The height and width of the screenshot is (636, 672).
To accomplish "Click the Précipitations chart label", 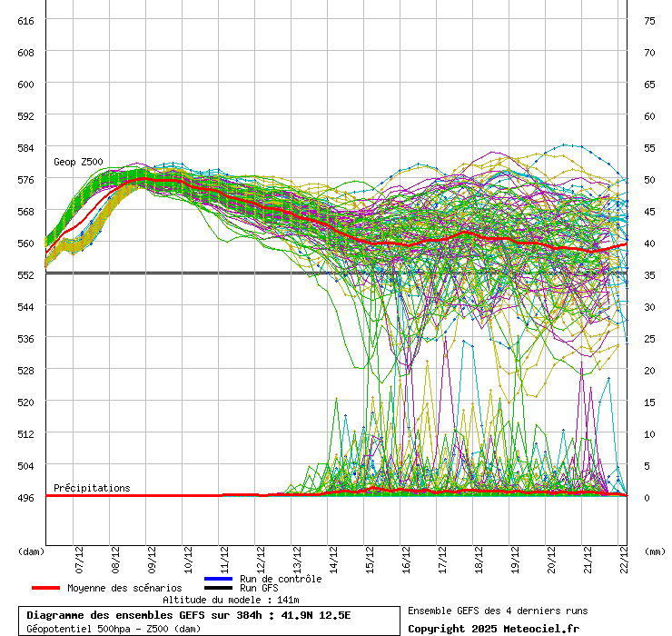I will tap(92, 488).
